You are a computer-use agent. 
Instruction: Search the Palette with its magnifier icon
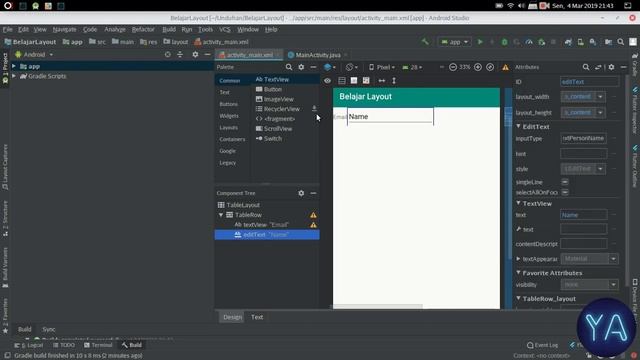(289, 67)
